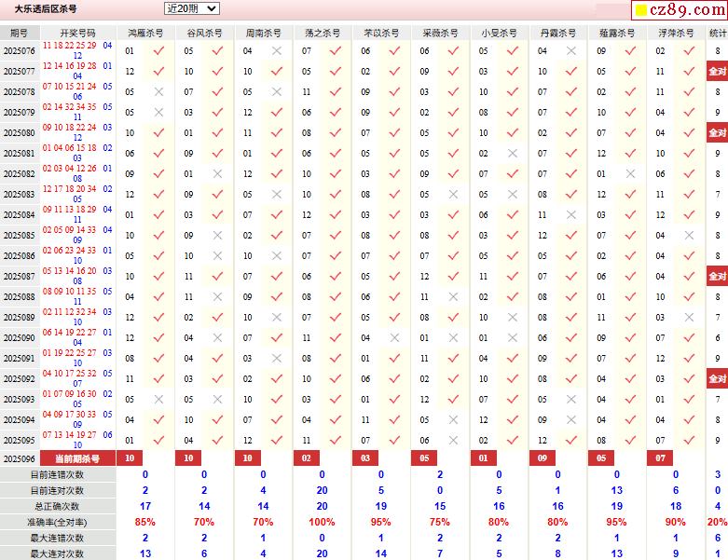Click the 90% accuracy value under 浮萍杀号
This screenshot has width=728, height=560.
click(676, 522)
